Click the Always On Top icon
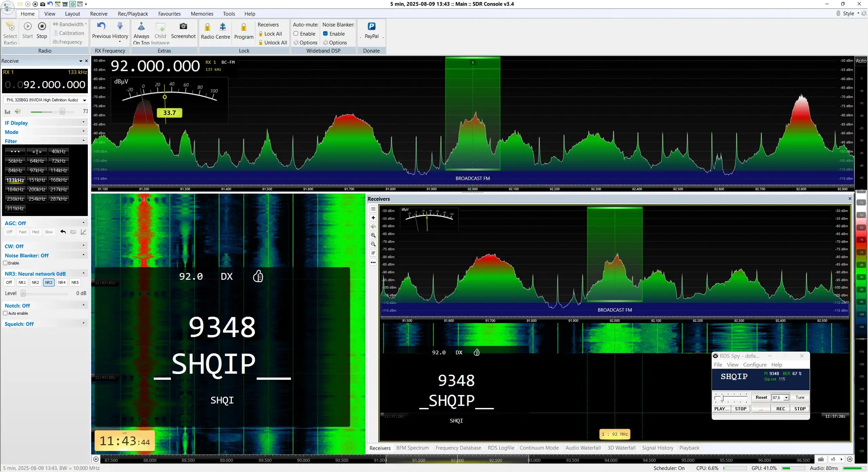 pyautogui.click(x=141, y=26)
